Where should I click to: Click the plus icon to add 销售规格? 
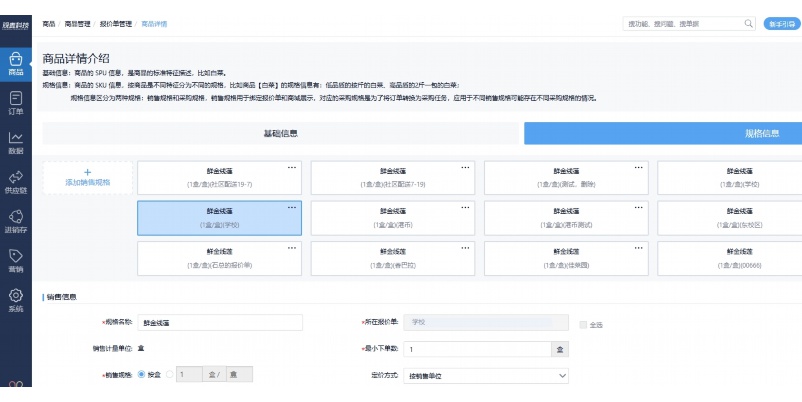(x=87, y=172)
